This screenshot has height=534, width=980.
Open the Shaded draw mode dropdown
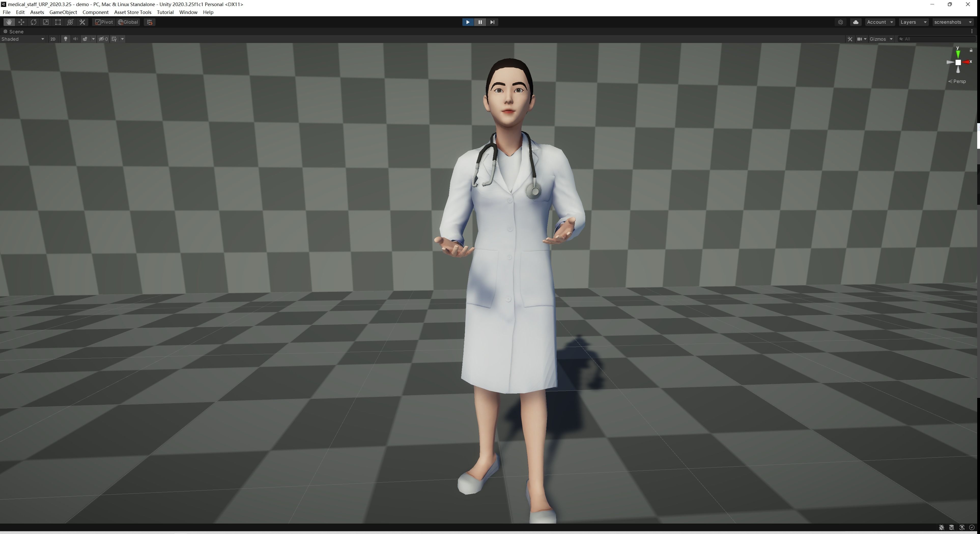23,39
